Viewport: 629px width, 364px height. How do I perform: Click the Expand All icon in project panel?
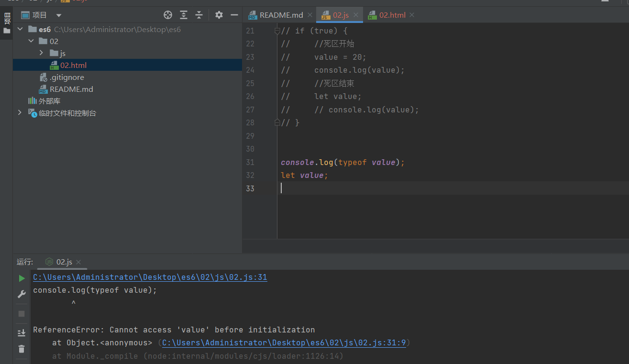(184, 15)
